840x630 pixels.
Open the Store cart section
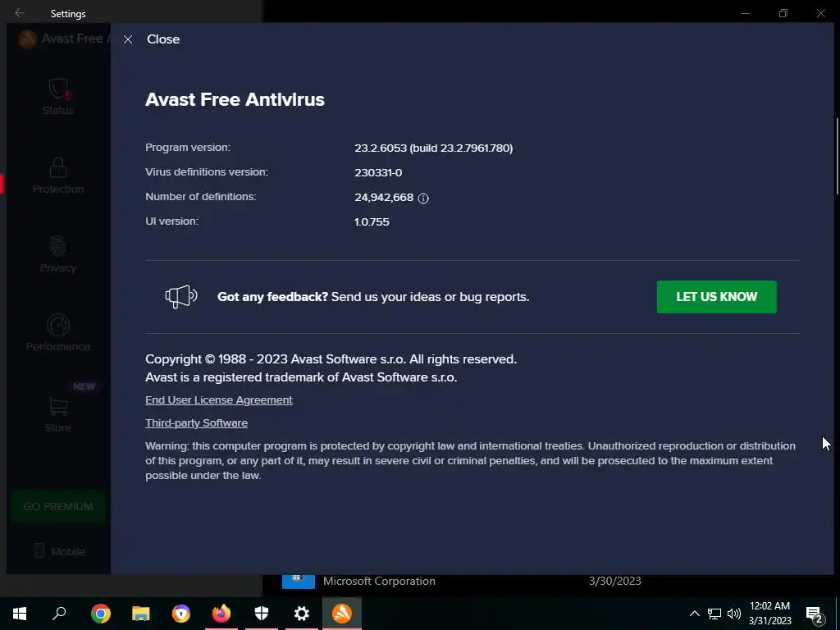[58, 414]
